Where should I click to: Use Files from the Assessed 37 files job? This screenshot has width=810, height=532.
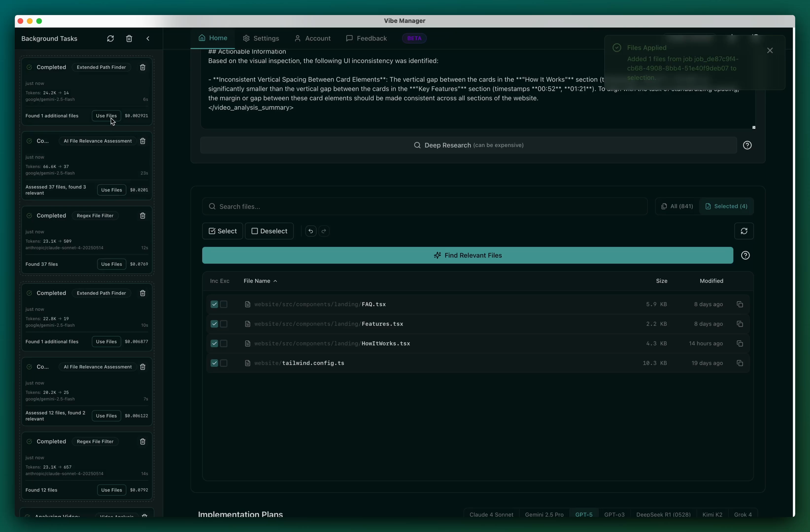point(111,190)
